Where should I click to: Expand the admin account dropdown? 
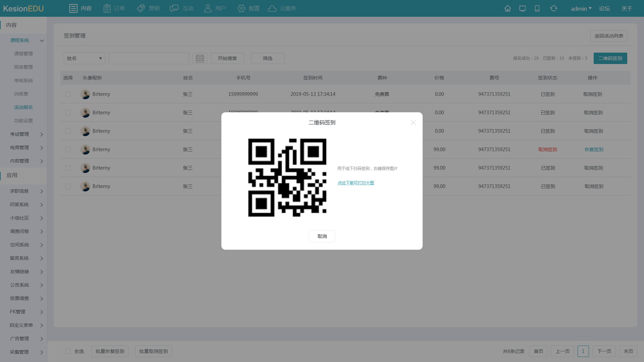(x=581, y=8)
